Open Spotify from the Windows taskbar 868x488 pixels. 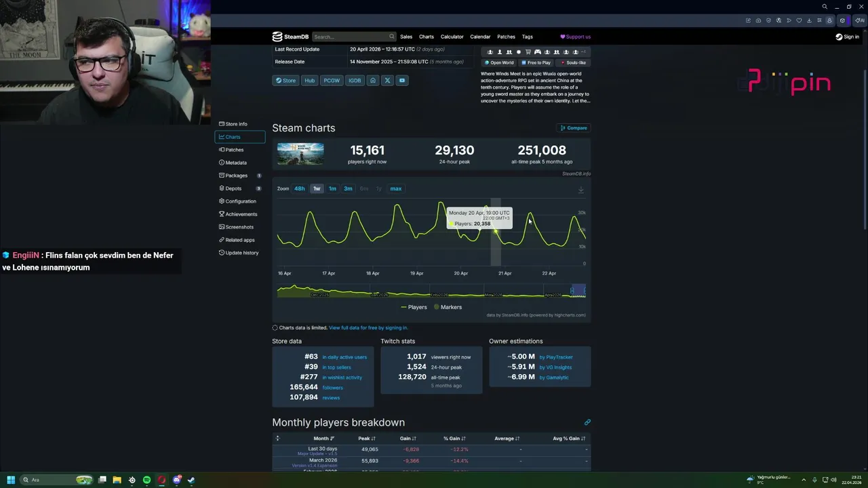click(146, 480)
